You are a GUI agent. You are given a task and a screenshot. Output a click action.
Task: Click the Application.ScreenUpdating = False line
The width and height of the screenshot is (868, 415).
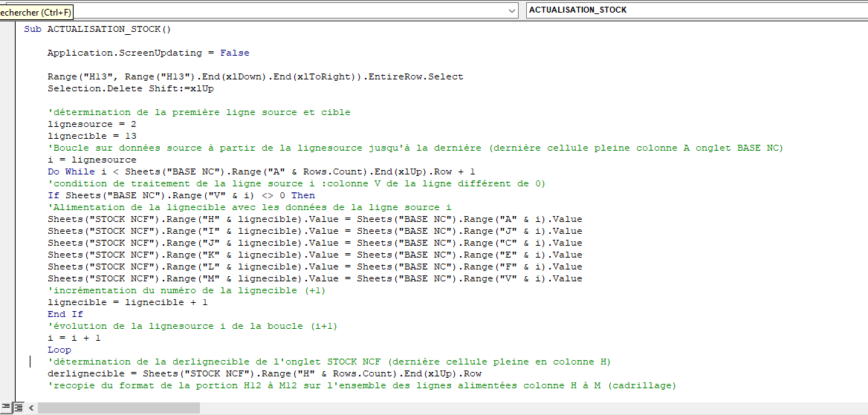tap(149, 53)
